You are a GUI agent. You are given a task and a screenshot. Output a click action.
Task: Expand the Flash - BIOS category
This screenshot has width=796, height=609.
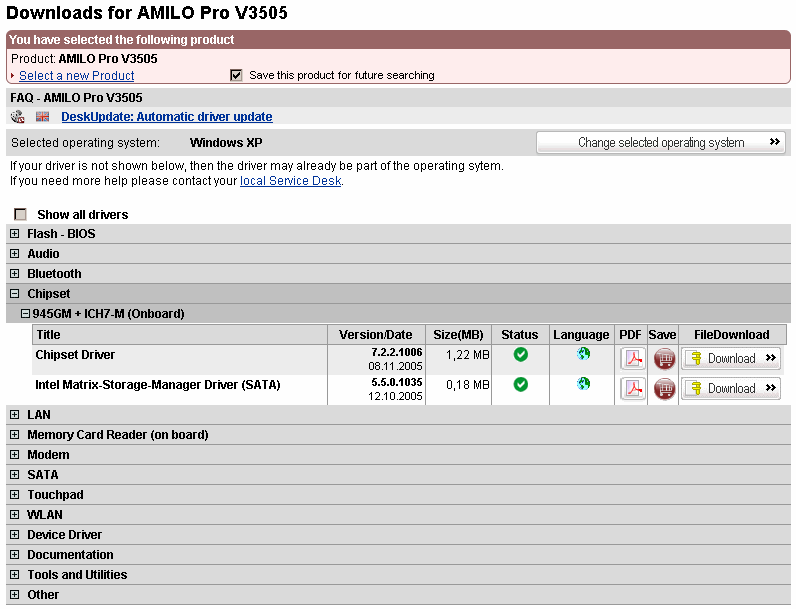[15, 234]
